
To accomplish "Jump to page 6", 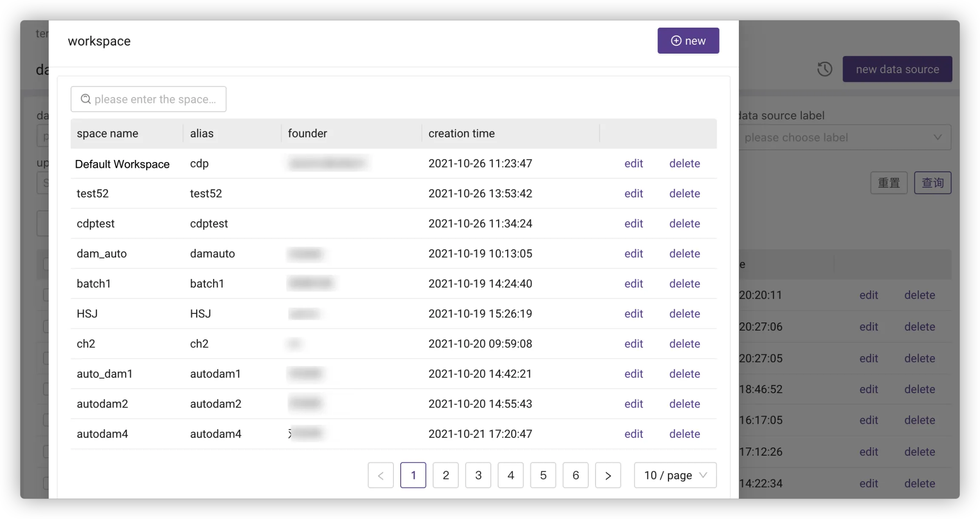I will (x=575, y=475).
